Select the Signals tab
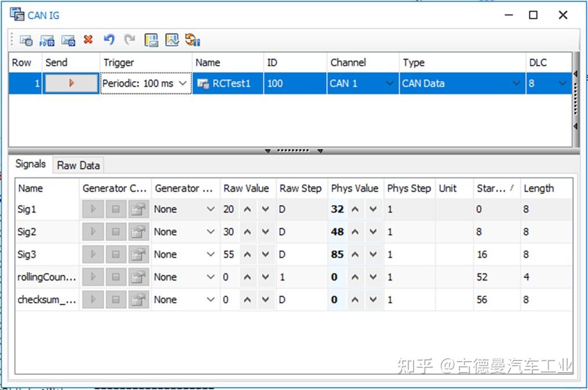Image resolution: width=588 pixels, height=390 pixels. click(30, 164)
